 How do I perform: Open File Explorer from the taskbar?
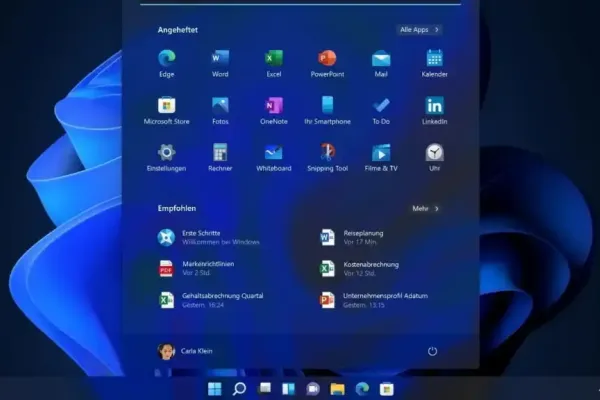point(338,389)
